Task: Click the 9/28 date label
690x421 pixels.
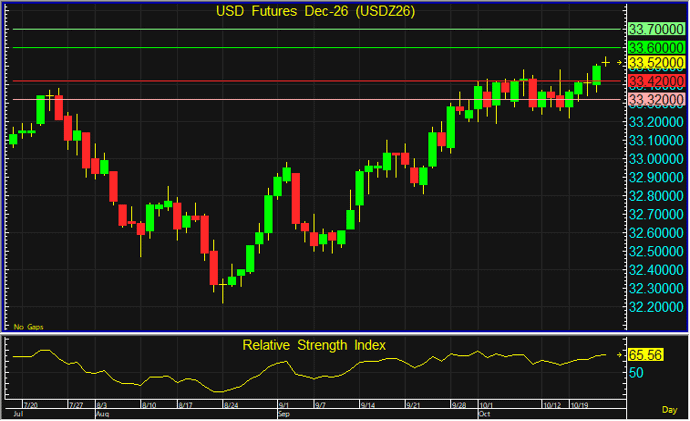Action: pyautogui.click(x=459, y=405)
